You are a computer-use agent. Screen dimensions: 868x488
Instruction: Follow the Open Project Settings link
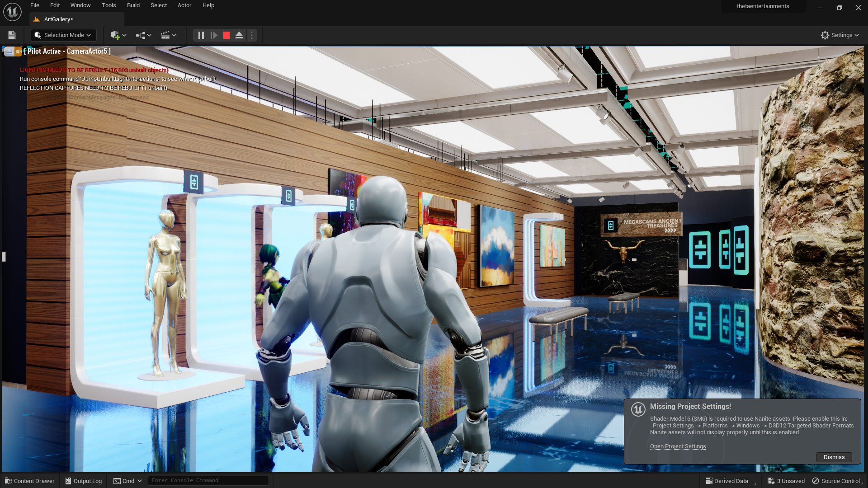tap(677, 446)
